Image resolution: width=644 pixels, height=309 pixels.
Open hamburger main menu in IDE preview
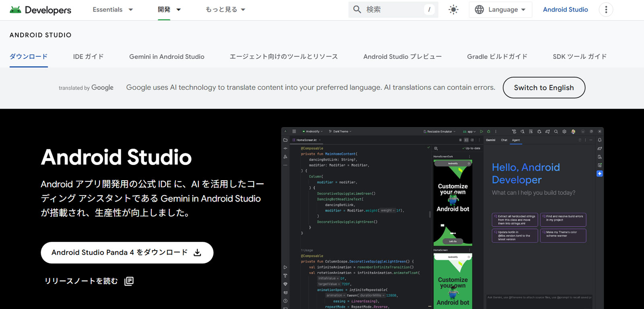294,131
